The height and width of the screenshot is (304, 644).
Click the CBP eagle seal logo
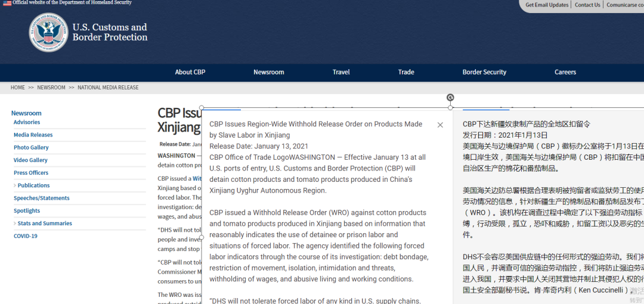[x=48, y=32]
